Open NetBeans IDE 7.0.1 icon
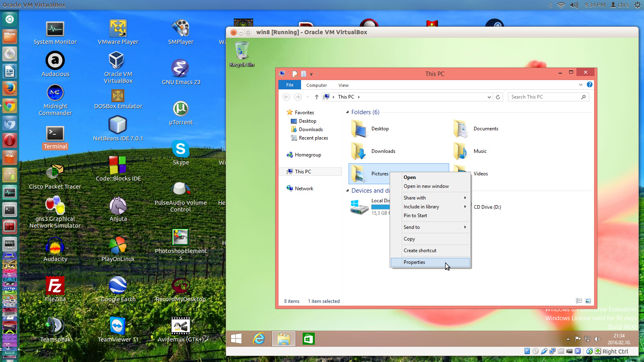 (x=118, y=129)
